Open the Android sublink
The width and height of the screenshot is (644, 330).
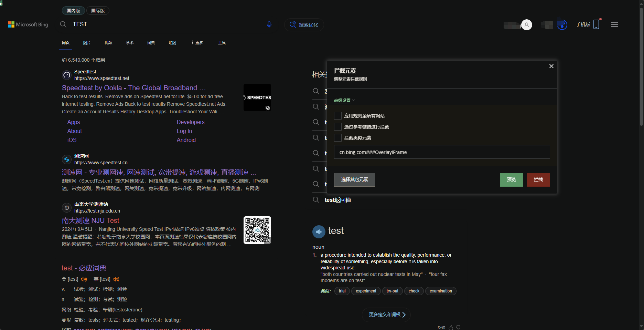(186, 140)
